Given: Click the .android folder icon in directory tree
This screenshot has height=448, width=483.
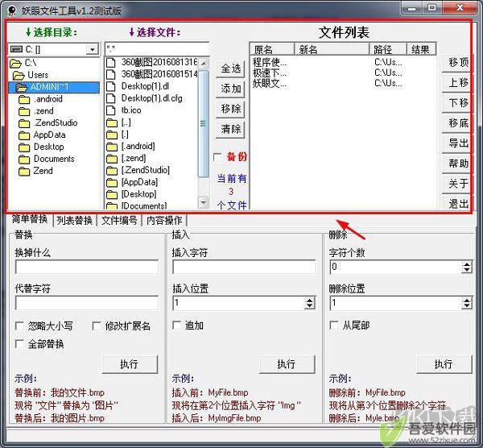Looking at the screenshot, I should coord(24,100).
